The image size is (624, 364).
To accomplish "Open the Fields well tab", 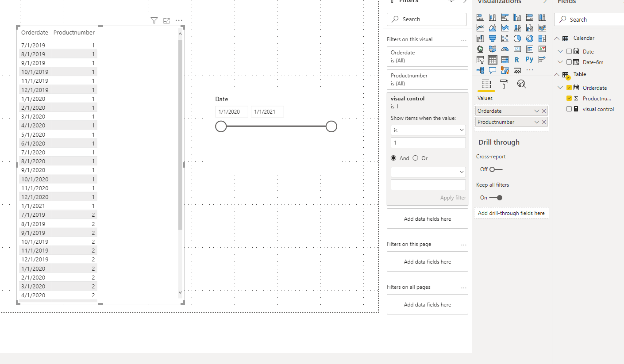I will tap(486, 84).
